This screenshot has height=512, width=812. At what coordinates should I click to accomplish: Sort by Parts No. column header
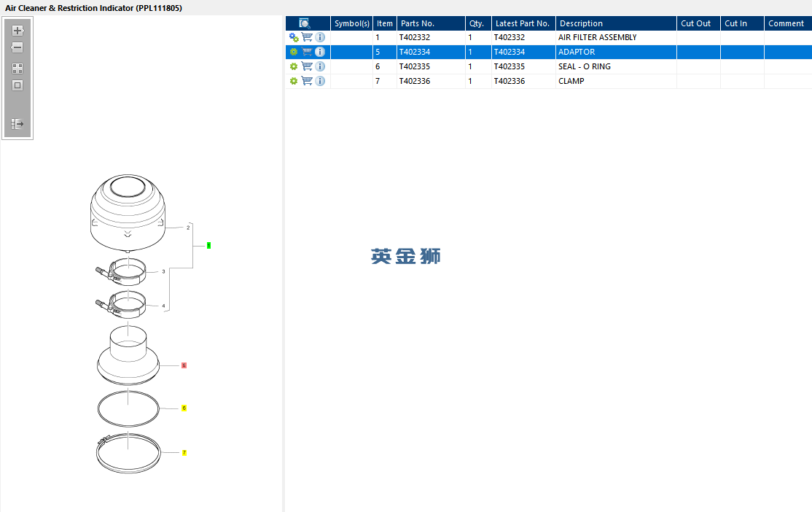(431, 23)
